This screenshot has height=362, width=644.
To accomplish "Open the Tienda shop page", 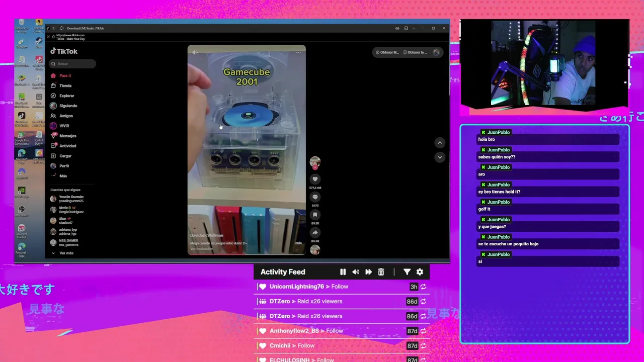I will point(61,85).
